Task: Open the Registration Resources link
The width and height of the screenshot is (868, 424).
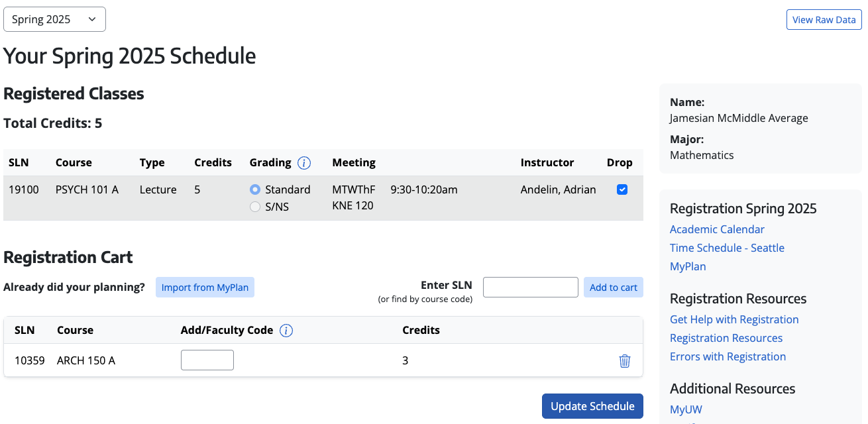Action: (726, 338)
